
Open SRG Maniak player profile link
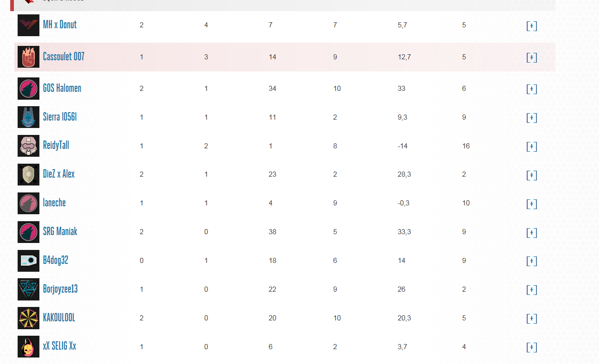[x=60, y=231]
